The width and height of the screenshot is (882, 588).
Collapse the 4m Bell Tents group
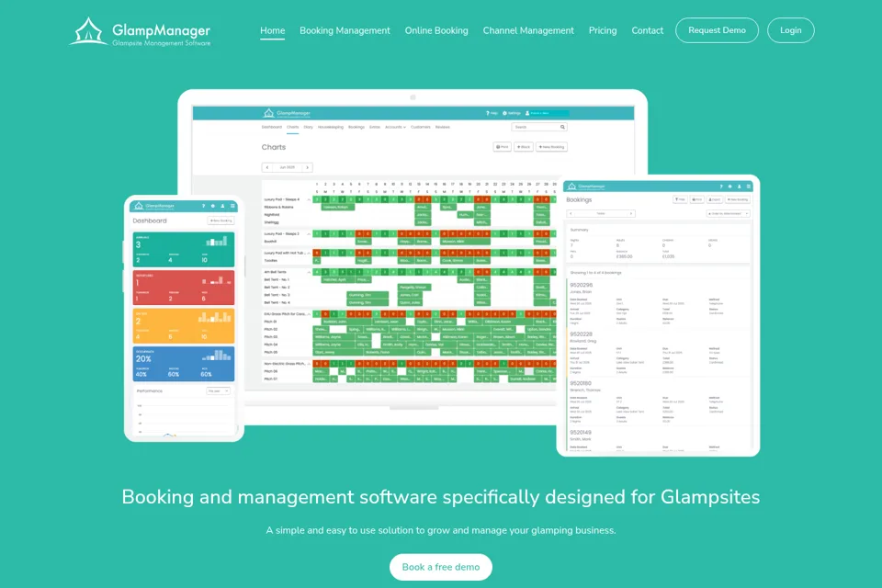[x=309, y=272]
